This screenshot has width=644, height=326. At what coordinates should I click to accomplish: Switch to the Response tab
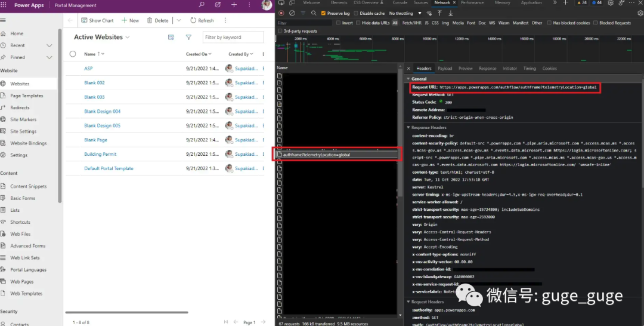point(488,68)
